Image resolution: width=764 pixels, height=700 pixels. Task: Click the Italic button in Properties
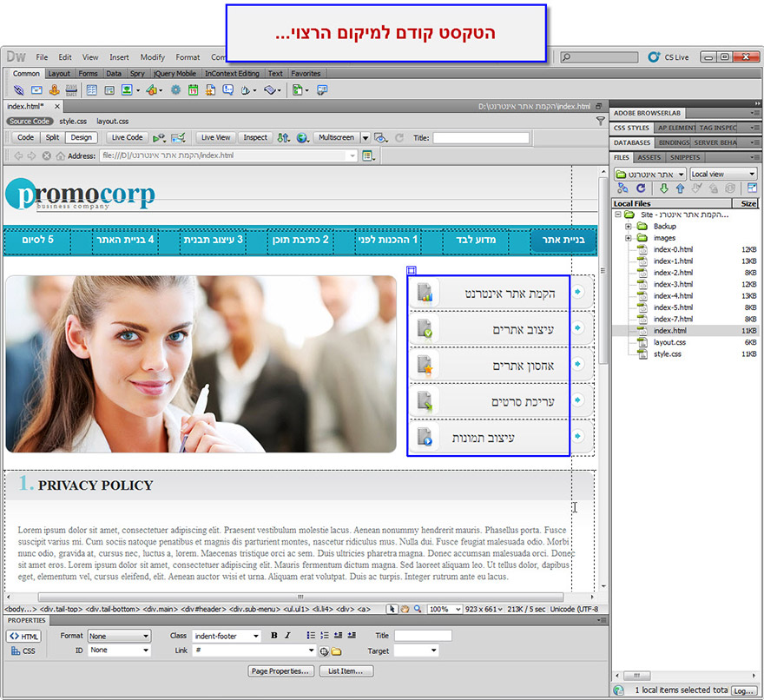tap(287, 635)
